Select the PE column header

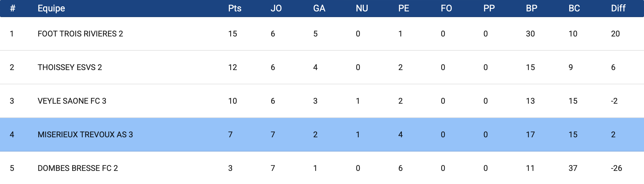coord(404,8)
